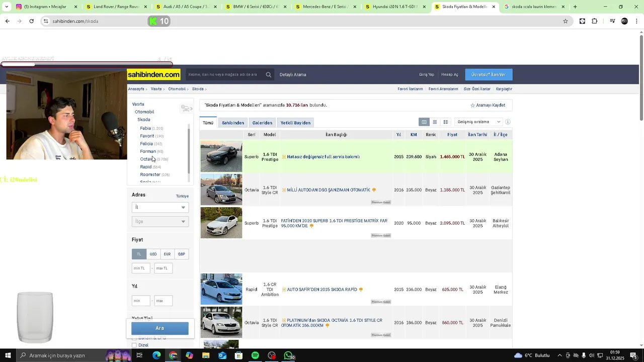Show hidden tray icons chevron
Screen dimensions: 644x362
tap(559, 355)
